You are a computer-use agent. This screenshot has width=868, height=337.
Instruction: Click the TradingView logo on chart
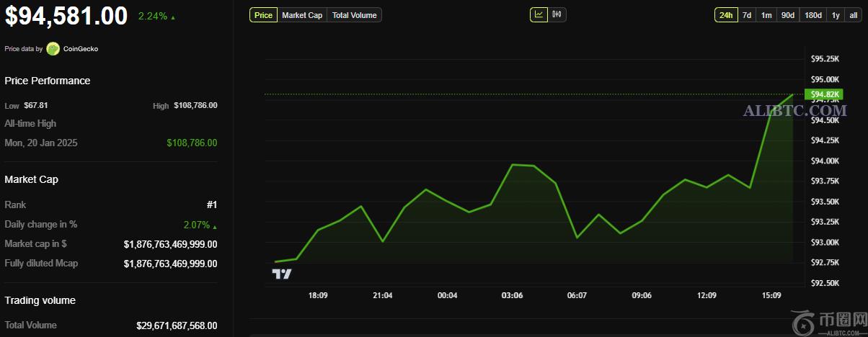(281, 274)
